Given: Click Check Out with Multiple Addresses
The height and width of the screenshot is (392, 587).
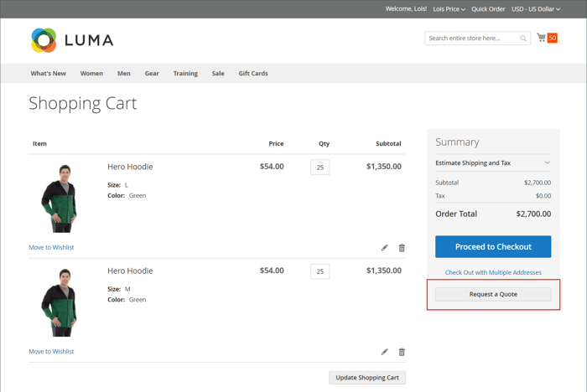Looking at the screenshot, I should [x=493, y=272].
